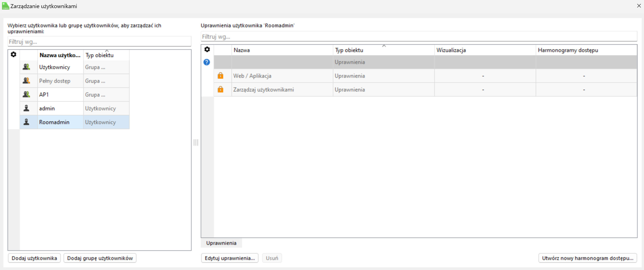Screen dimensions: 644x270
Task: Click the blue help question mark icon
Action: click(x=207, y=62)
